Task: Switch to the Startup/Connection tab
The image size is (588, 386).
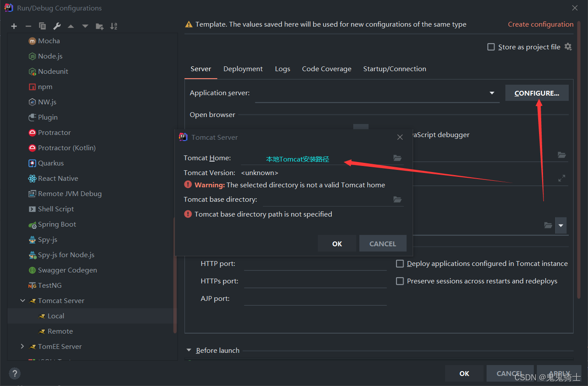Action: point(394,69)
